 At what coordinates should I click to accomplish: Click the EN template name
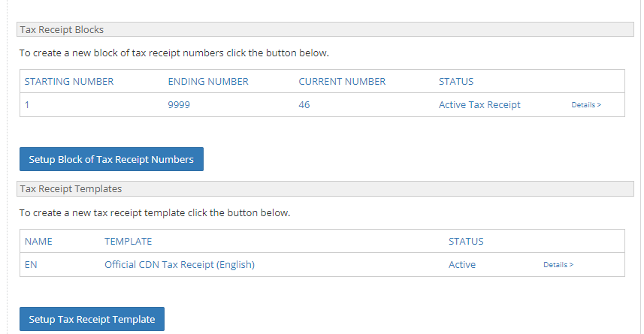(31, 265)
